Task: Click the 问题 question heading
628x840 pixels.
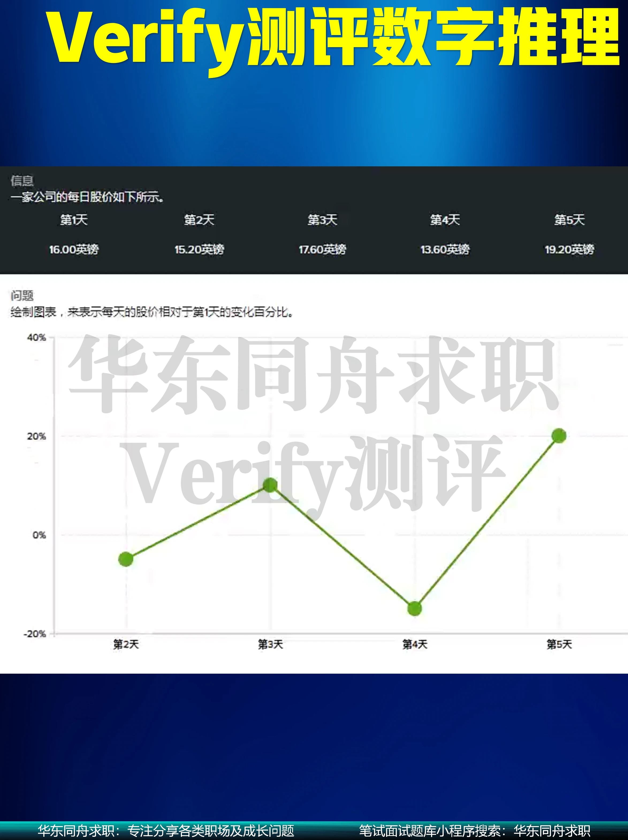Action: pyautogui.click(x=22, y=295)
